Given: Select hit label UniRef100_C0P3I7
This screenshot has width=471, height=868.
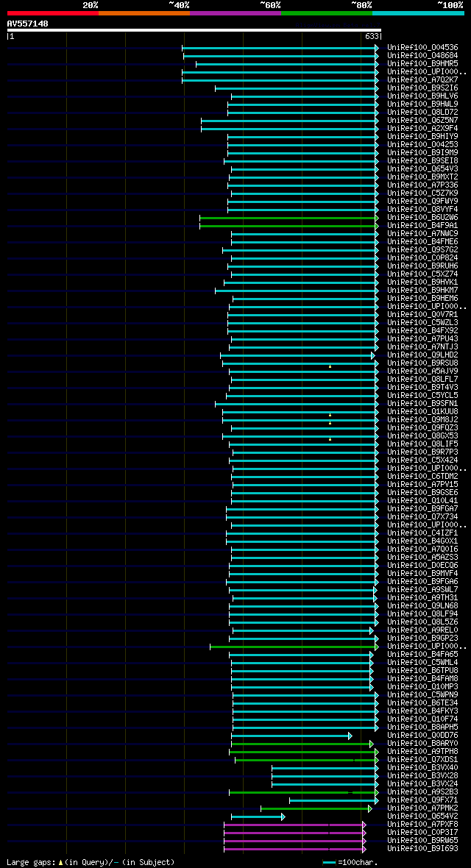Looking at the screenshot, I should pos(422,833).
